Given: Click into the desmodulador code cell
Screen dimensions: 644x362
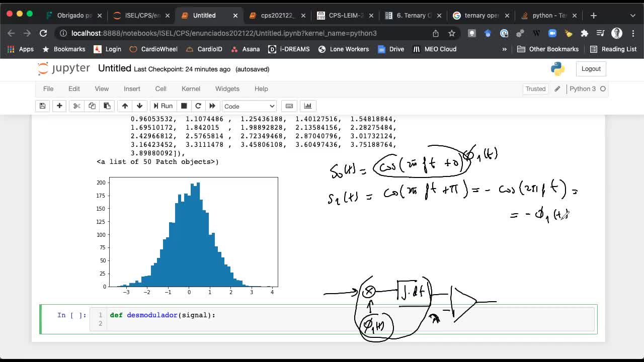Looking at the screenshot, I should pyautogui.click(x=342, y=319).
